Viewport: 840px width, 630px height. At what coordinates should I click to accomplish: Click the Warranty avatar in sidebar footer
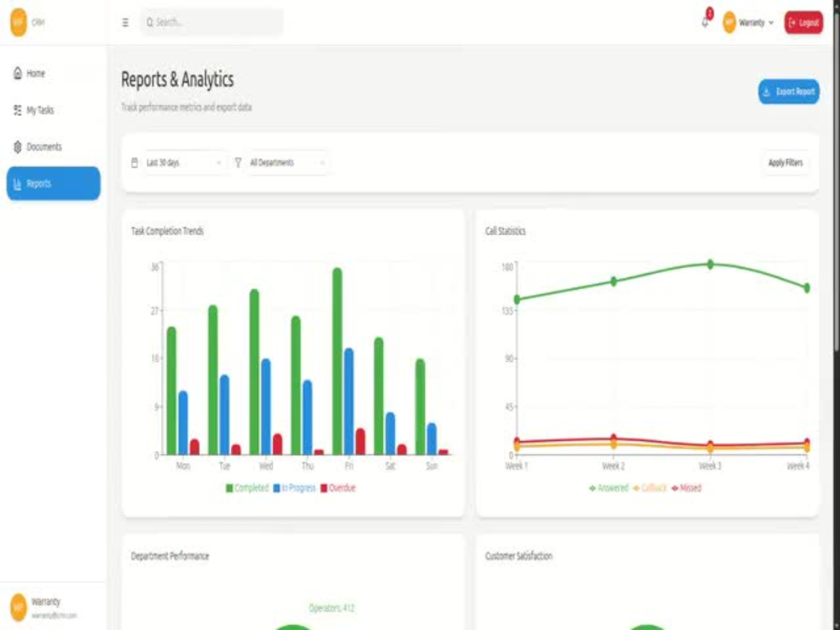(x=18, y=607)
